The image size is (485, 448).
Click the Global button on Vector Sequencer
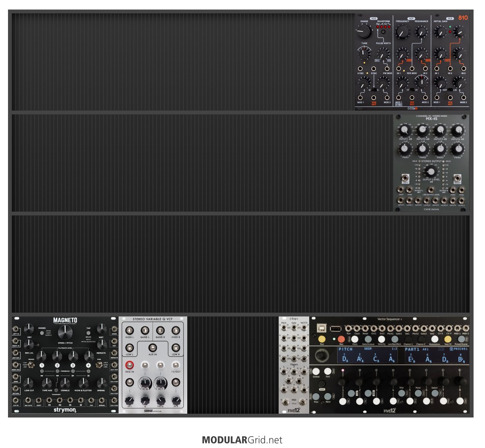point(316,371)
